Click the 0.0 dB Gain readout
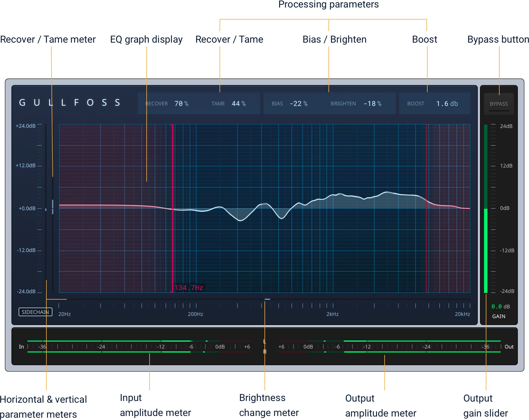The image size is (529, 420). pyautogui.click(x=500, y=307)
